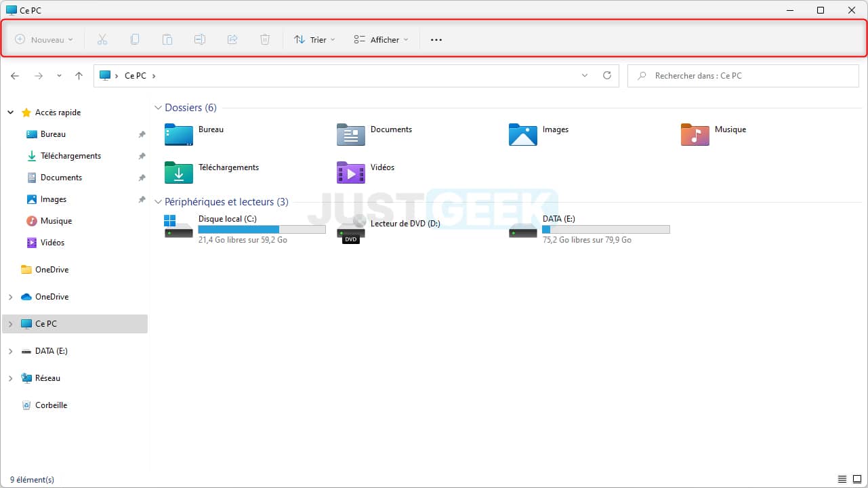Collapse the Dossiers (6) group

pyautogui.click(x=158, y=108)
